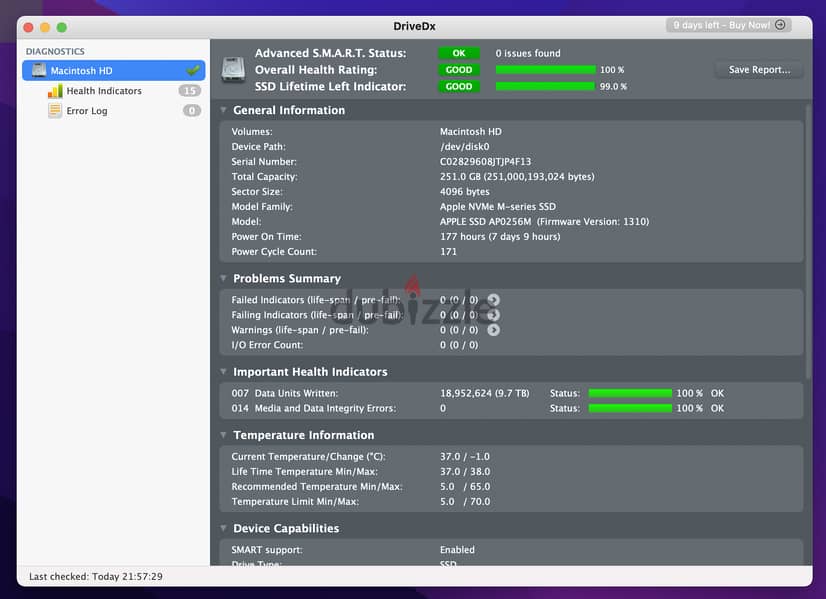Minimize DriveDx with the yellow button

tap(45, 27)
